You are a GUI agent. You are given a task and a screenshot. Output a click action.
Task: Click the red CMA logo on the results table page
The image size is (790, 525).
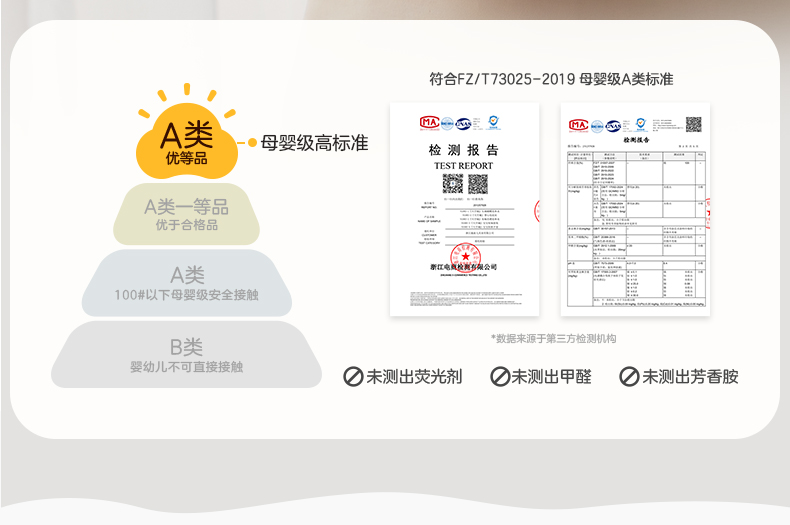click(578, 125)
